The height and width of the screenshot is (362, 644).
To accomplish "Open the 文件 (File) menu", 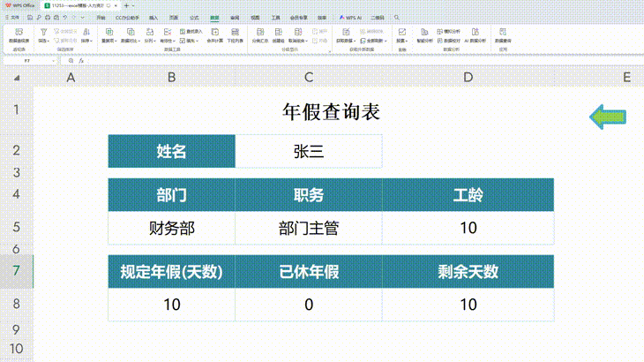I will (x=12, y=18).
